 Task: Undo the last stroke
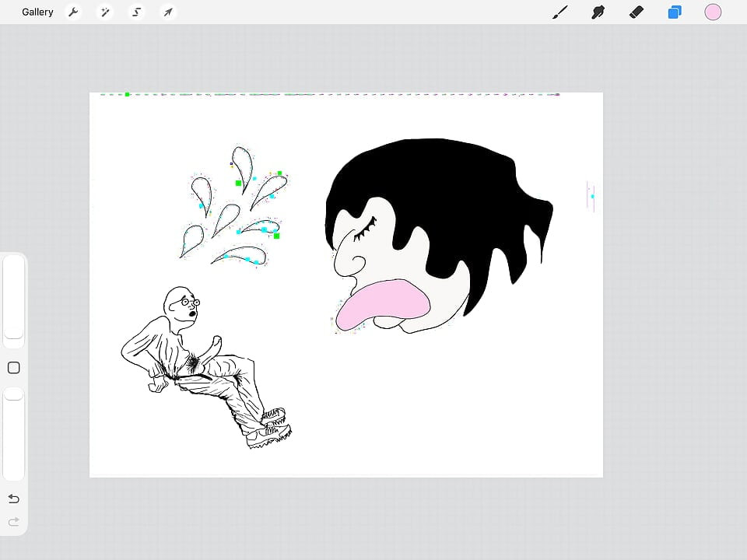click(14, 499)
